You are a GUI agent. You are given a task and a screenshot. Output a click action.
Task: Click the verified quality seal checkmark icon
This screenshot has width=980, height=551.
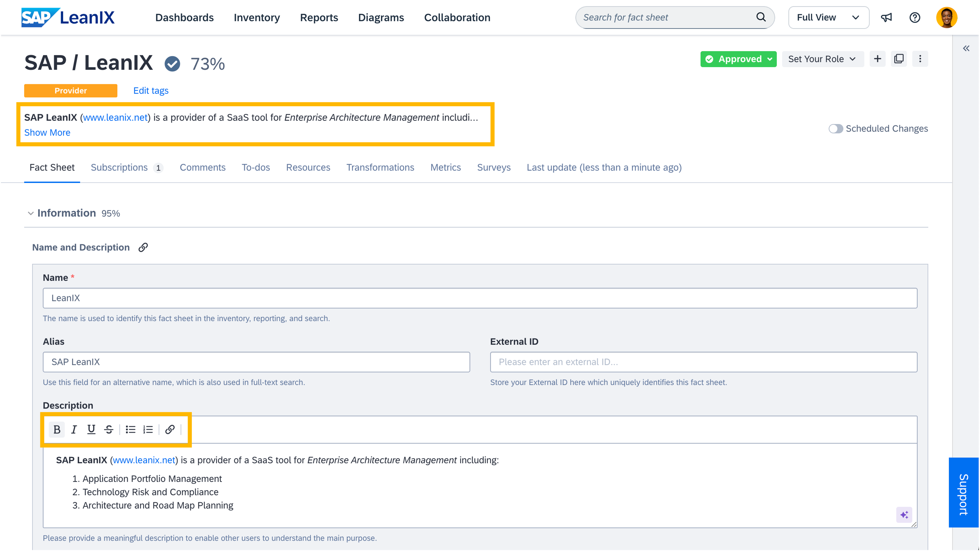[x=172, y=64]
